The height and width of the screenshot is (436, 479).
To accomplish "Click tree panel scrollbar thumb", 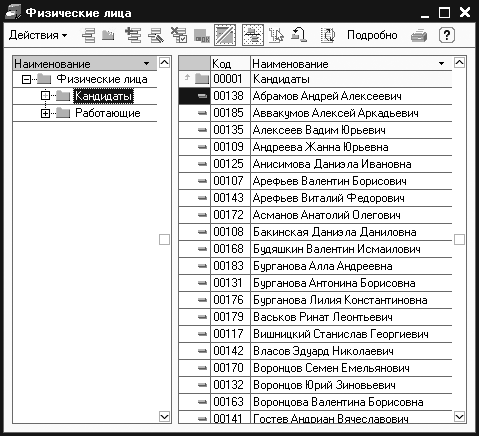I will (164, 239).
